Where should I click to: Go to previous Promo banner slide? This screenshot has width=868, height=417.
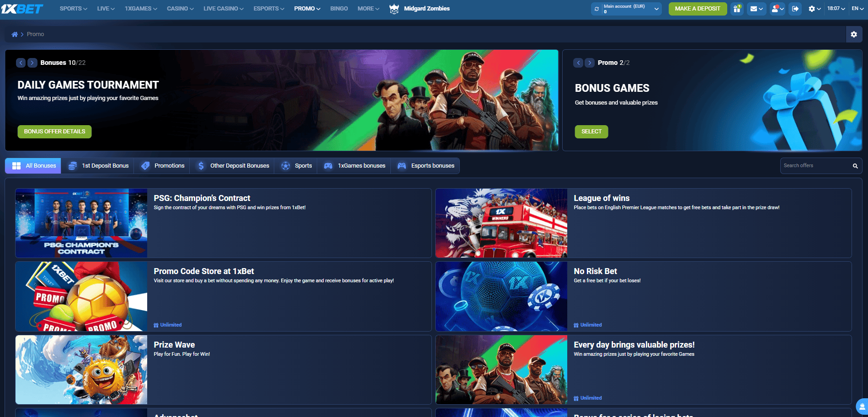578,63
